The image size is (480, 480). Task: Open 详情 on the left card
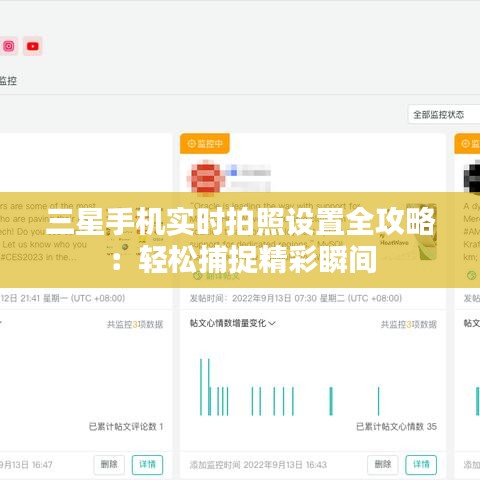tap(147, 465)
